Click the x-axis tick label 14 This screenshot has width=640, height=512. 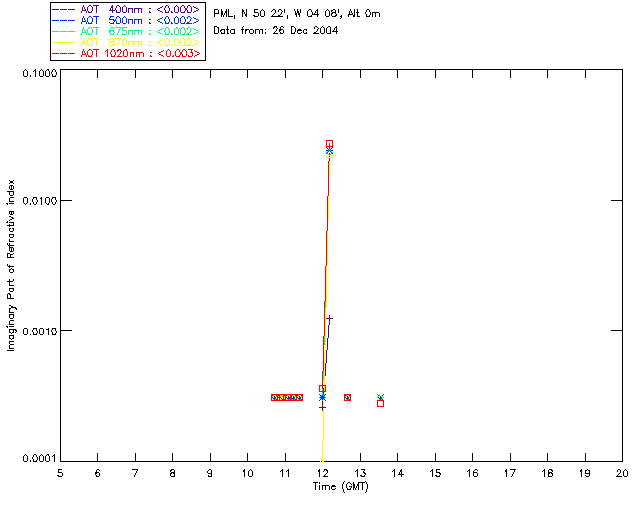[x=398, y=473]
